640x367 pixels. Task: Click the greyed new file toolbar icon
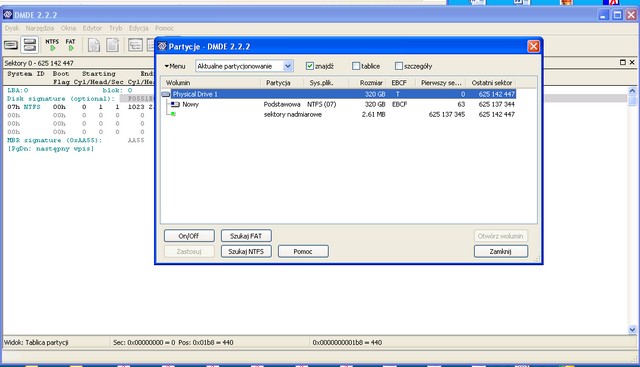(113, 45)
